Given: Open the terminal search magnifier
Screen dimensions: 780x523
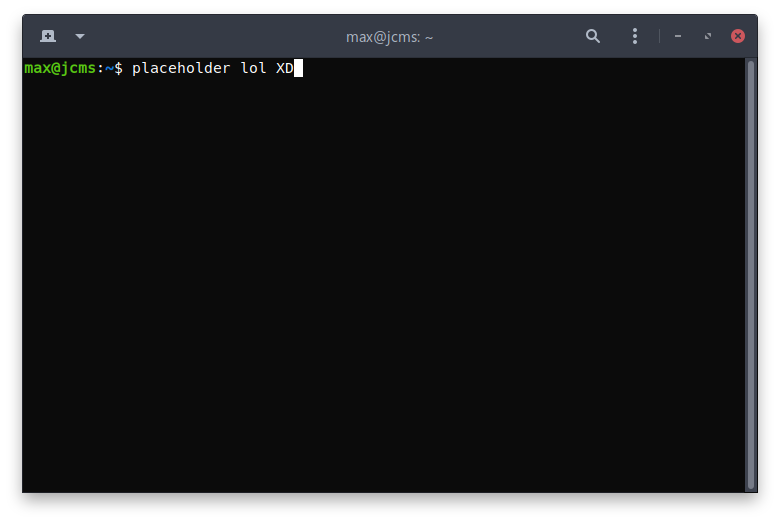Looking at the screenshot, I should click(593, 36).
